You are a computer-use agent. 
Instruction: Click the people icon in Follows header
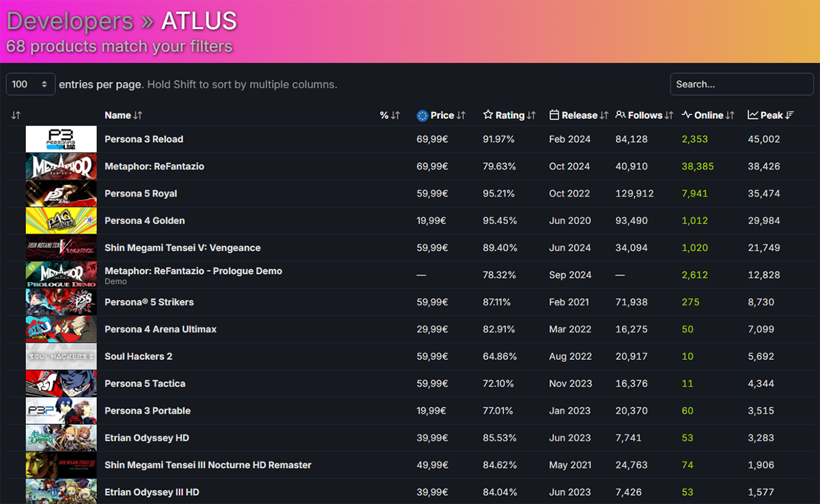[x=620, y=115]
